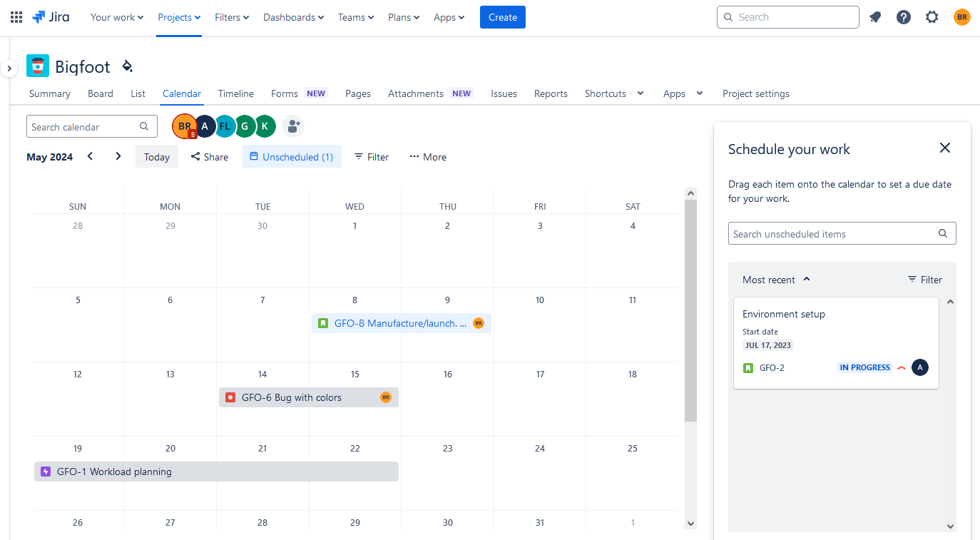Open the Teams dropdown menu
This screenshot has height=540, width=980.
tap(356, 17)
